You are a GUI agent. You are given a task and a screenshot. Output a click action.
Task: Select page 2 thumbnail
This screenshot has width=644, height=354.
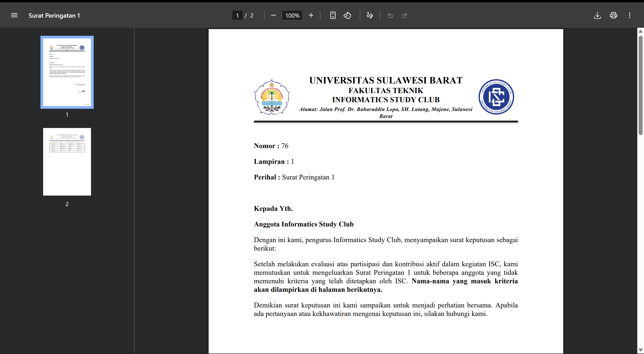[67, 161]
